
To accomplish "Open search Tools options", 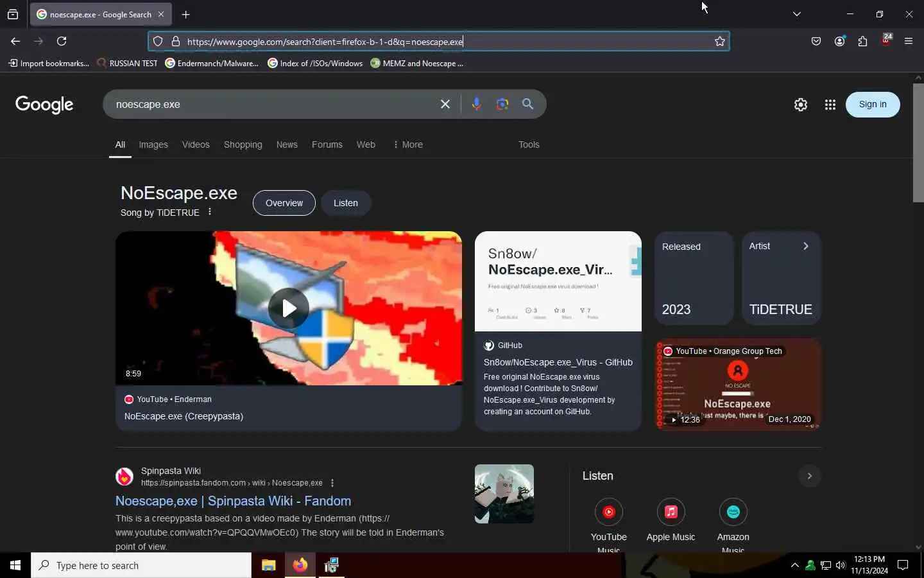I will click(x=529, y=144).
